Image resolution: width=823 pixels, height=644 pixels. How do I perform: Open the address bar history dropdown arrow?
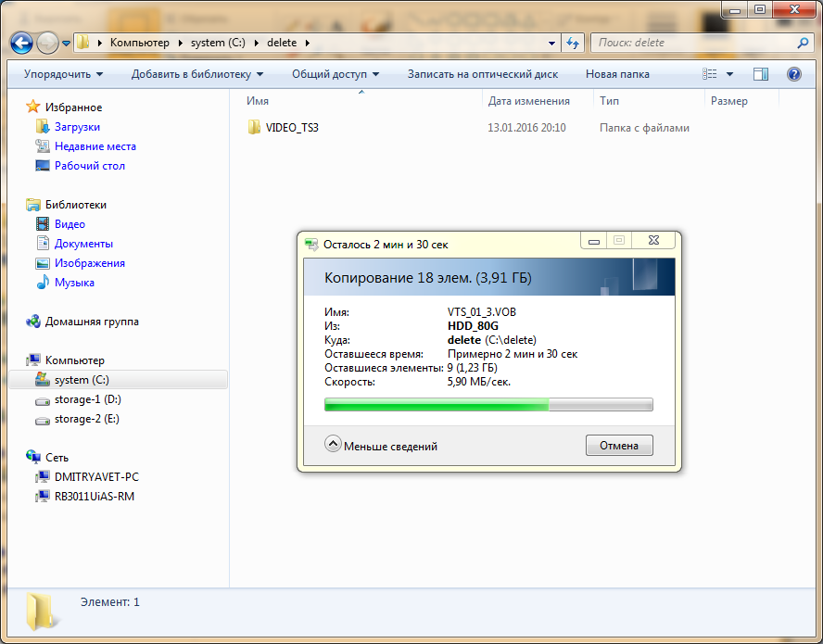(551, 43)
